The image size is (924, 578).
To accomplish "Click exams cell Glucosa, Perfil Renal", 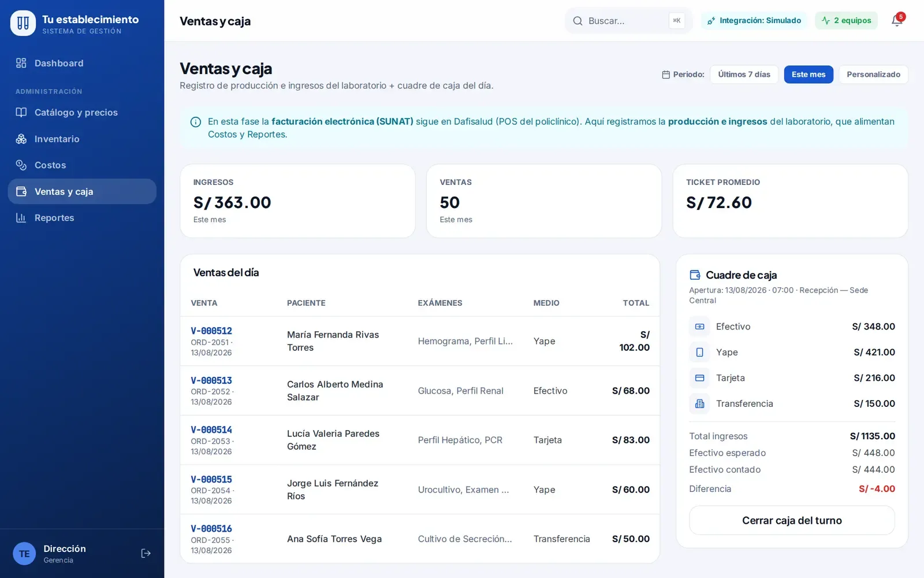I will pos(461,391).
